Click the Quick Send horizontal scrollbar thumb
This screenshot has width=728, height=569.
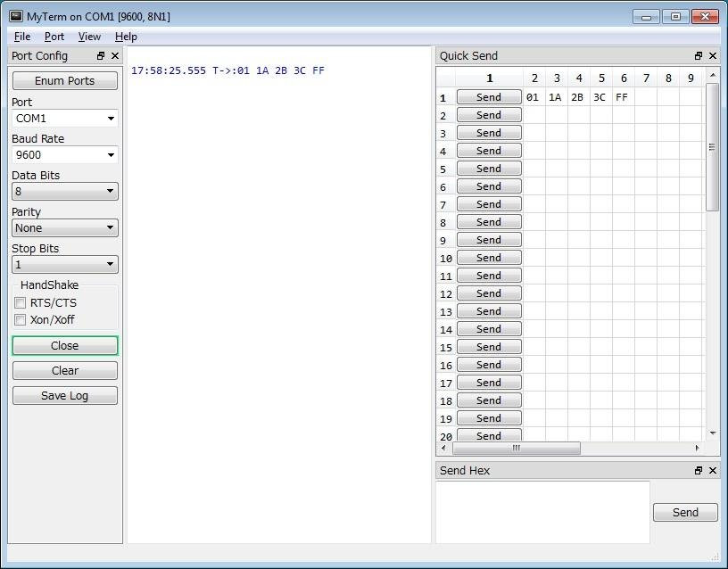(x=517, y=448)
